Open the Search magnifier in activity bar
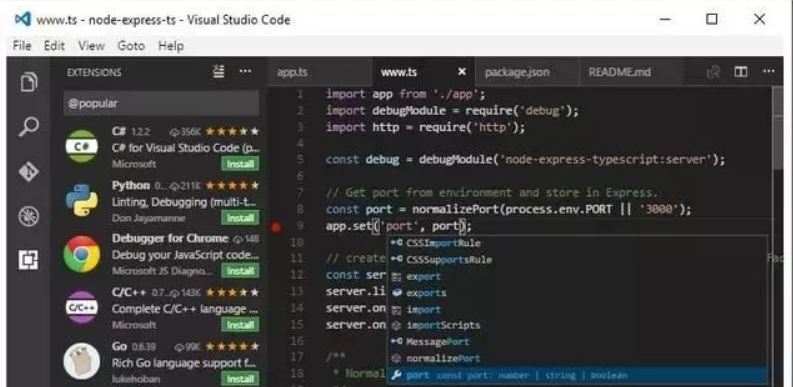Screen dimensions: 793x387 (x=29, y=127)
